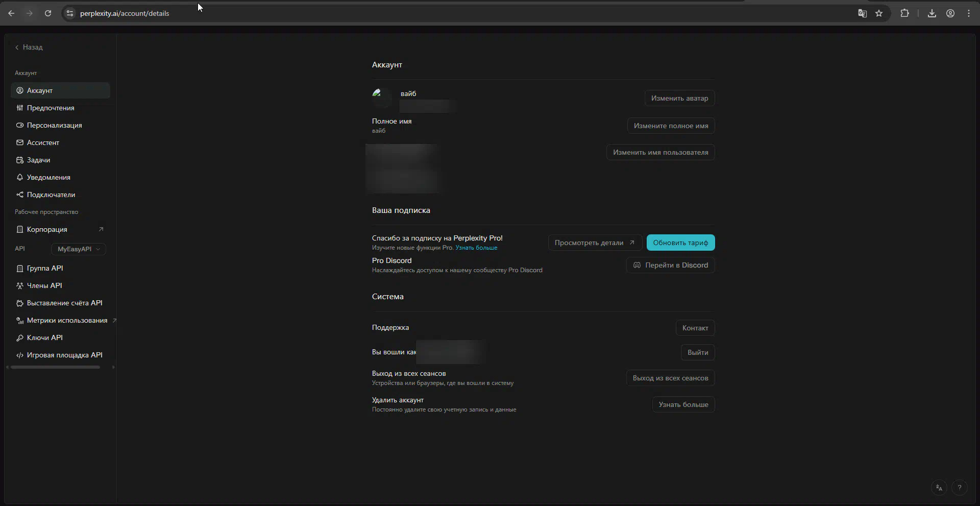Image resolution: width=980 pixels, height=506 pixels.
Task: Open the browser three-dot menu
Action: click(x=969, y=13)
